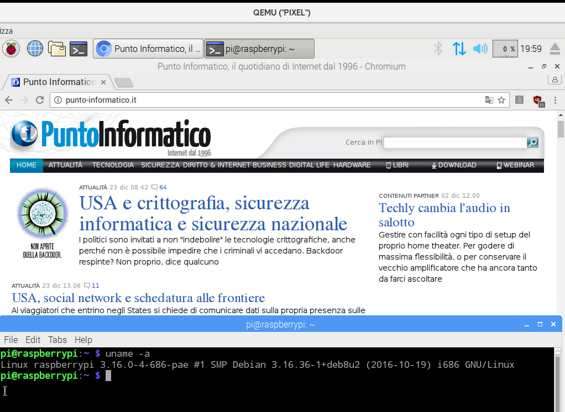Submit the site search button

pos(533,142)
